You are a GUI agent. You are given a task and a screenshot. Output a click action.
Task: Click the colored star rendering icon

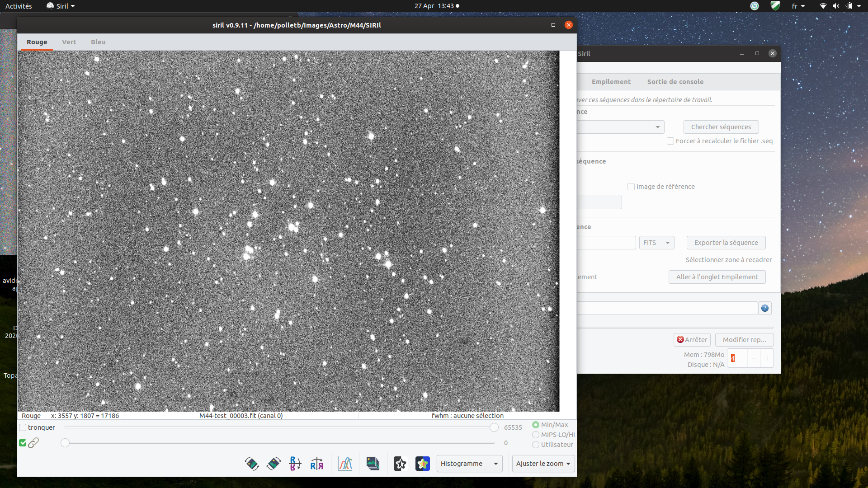(x=423, y=464)
